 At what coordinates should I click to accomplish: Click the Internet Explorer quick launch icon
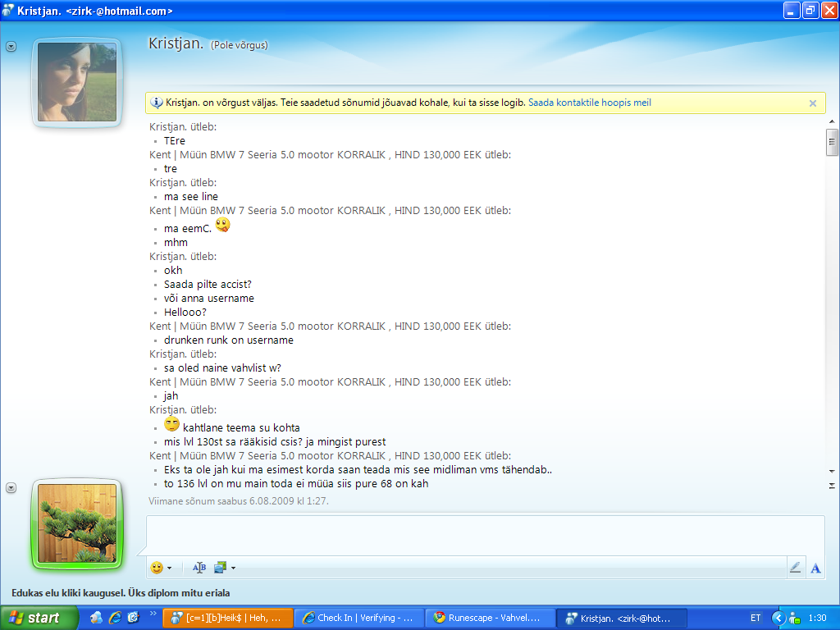(x=115, y=618)
